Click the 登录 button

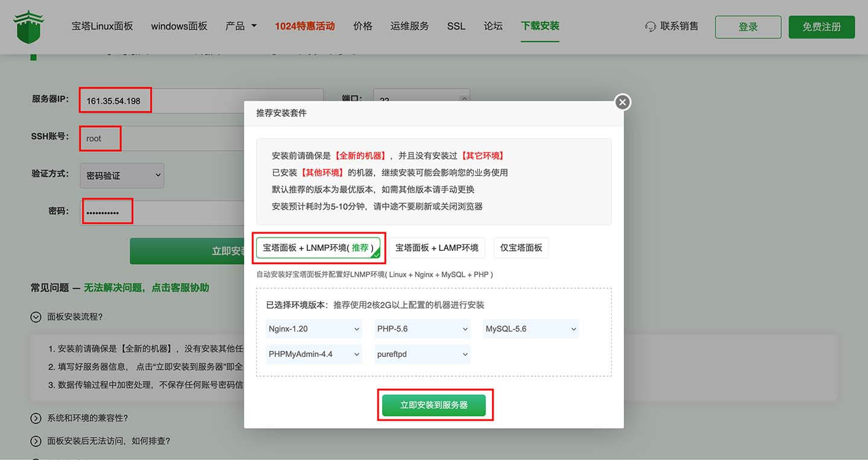[x=748, y=27]
